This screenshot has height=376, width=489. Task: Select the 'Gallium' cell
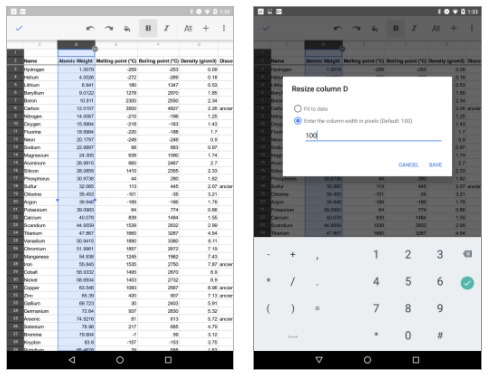click(x=40, y=303)
